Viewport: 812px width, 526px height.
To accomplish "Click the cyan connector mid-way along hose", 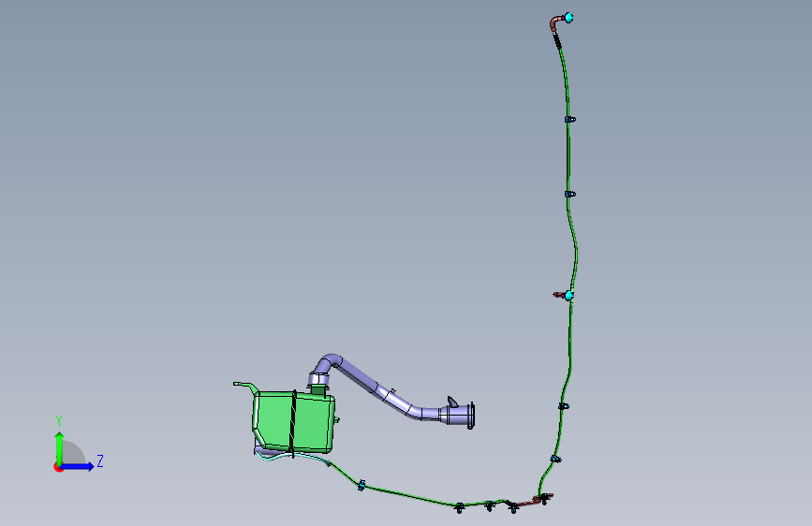I will click(x=569, y=296).
